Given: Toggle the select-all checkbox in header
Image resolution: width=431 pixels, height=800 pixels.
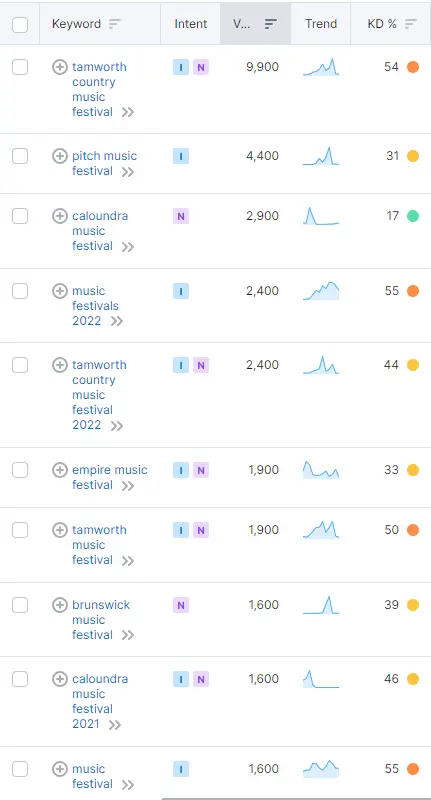Looking at the screenshot, I should coord(20,24).
